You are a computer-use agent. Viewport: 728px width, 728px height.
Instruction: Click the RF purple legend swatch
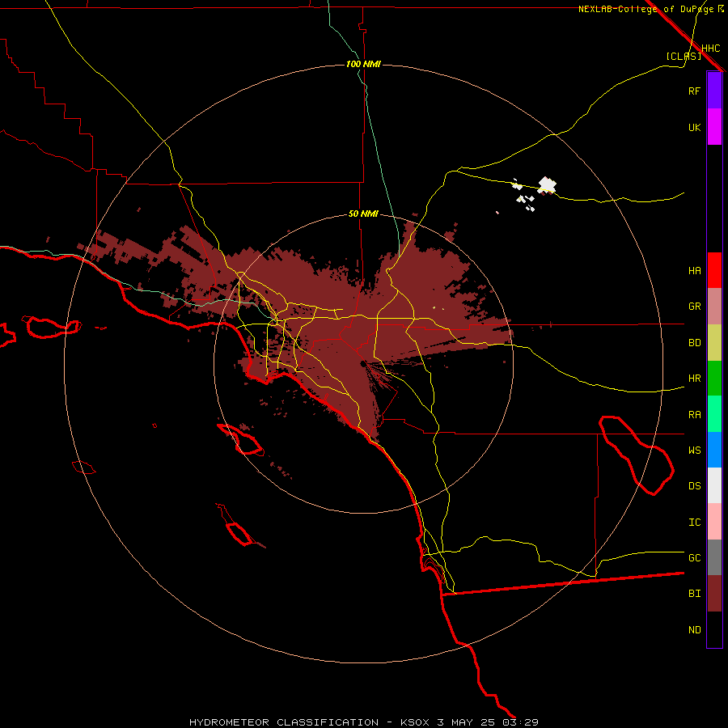714,91
